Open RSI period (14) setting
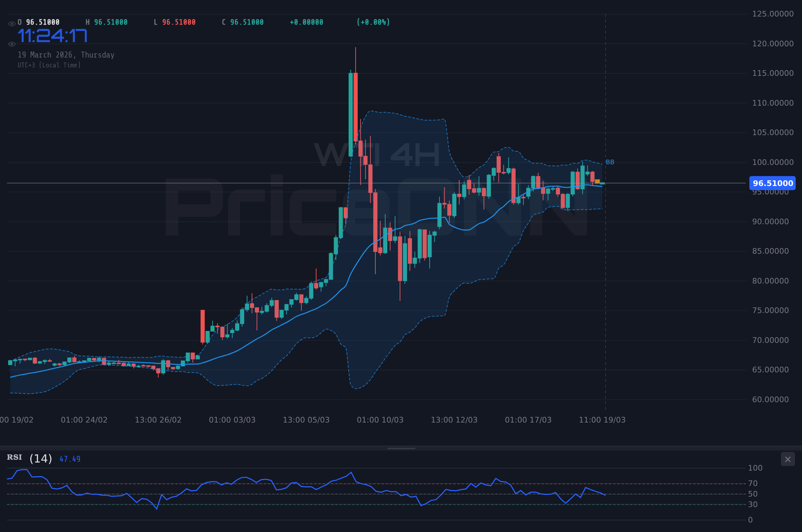Screen dimensions: 802x532 tap(41, 459)
